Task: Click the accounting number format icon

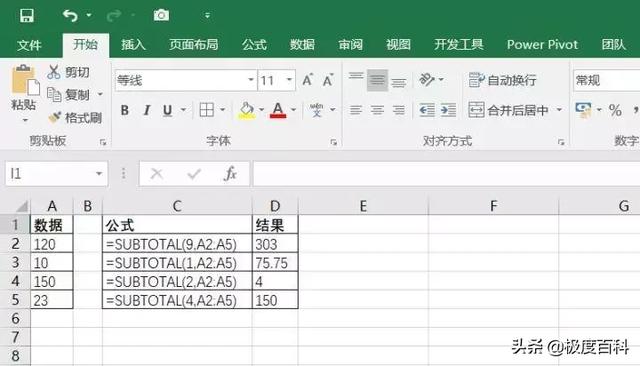Action: [583, 110]
